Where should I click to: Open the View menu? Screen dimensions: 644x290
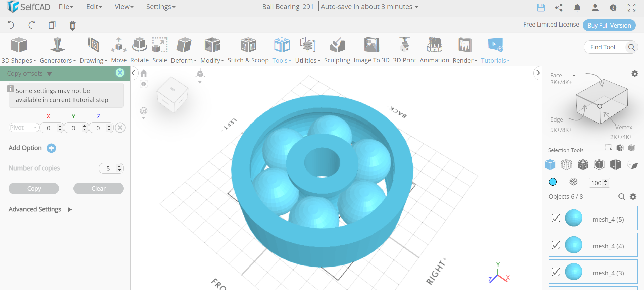click(x=124, y=7)
